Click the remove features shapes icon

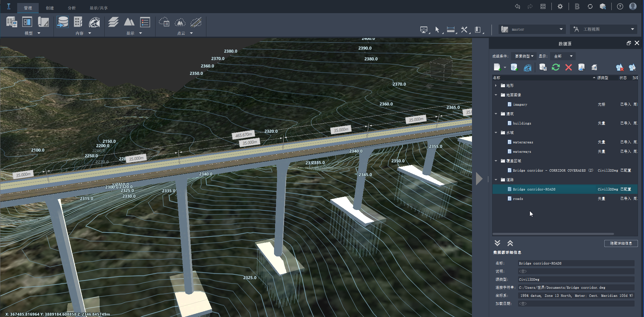[x=620, y=67]
